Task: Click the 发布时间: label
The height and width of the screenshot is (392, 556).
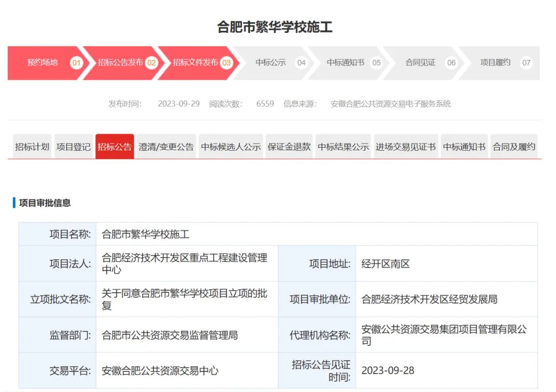Action: [125, 104]
